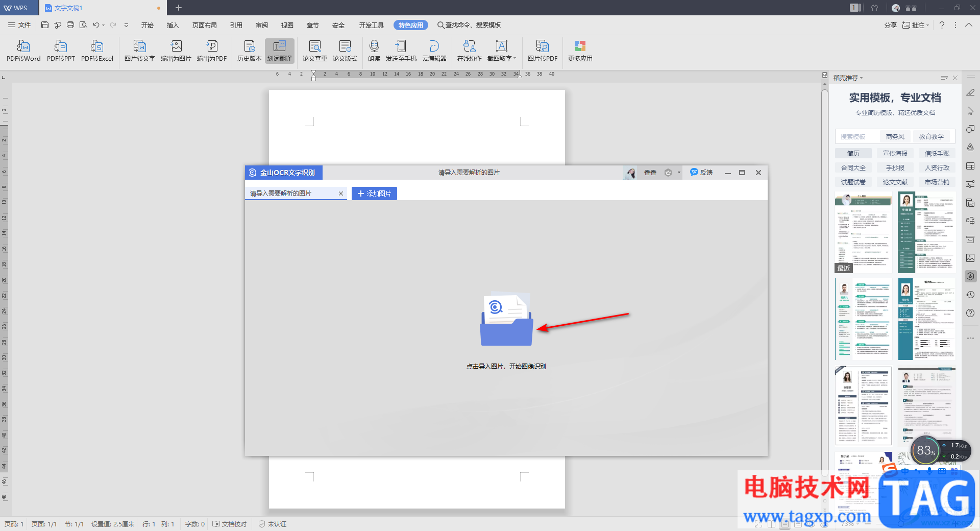Click the print icon in quick toolbar
Screen dimensions: 980x531
[x=70, y=25]
